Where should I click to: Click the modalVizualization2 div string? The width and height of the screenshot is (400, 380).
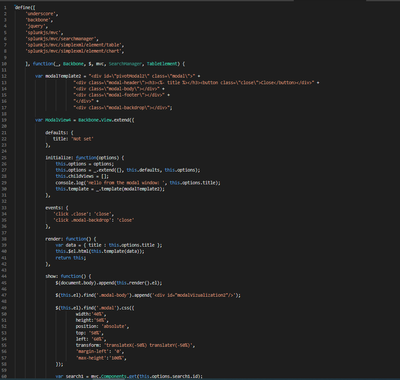click(x=195, y=295)
